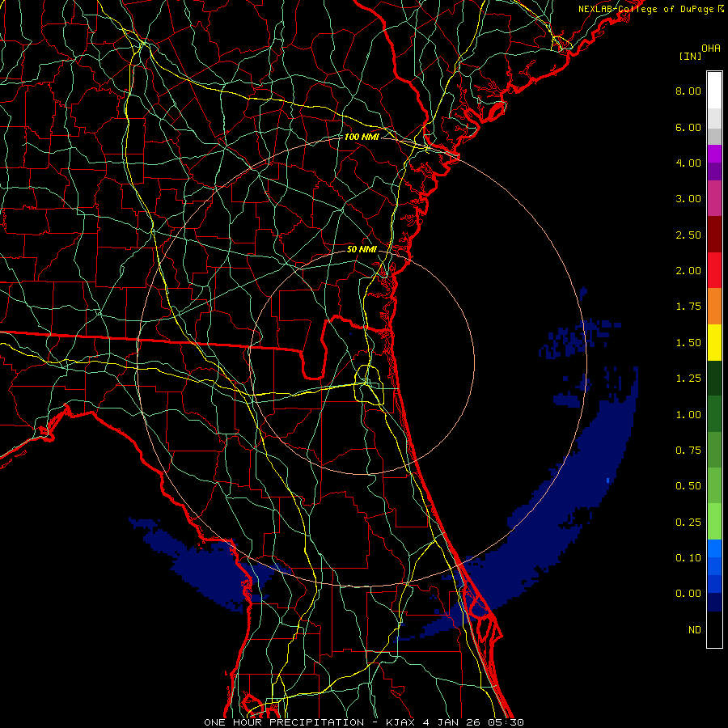Click the "[IN]" units label
Screen dimensions: 728x728
pos(690,56)
